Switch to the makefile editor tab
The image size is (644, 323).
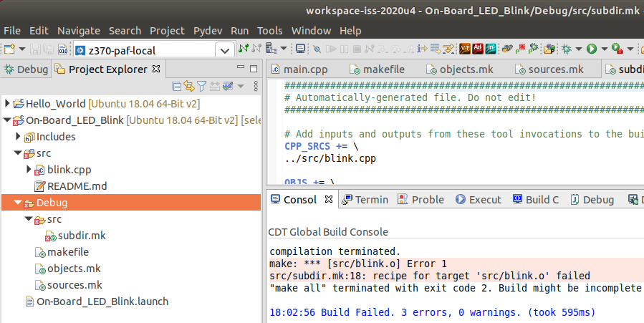point(377,69)
